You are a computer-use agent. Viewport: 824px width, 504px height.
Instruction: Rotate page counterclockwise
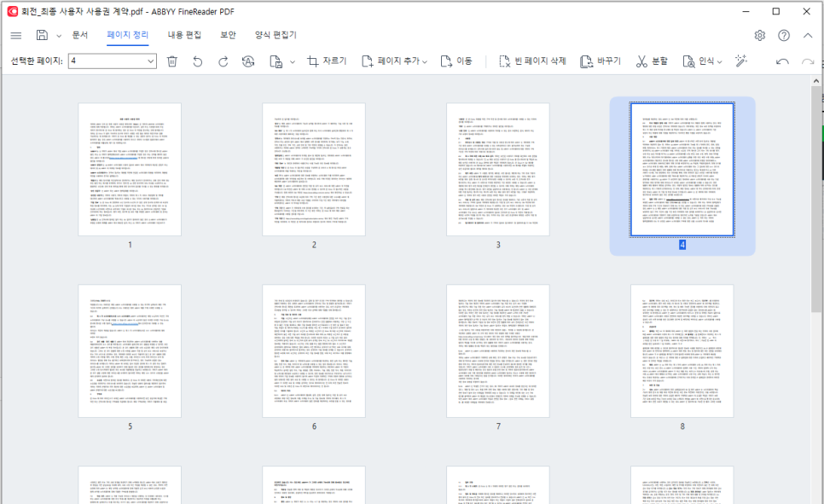pos(198,61)
